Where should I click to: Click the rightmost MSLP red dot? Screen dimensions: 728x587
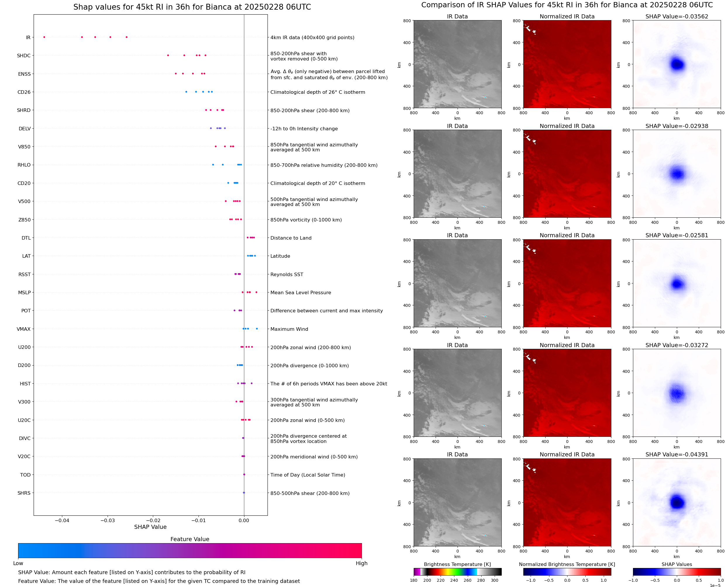pos(256,292)
